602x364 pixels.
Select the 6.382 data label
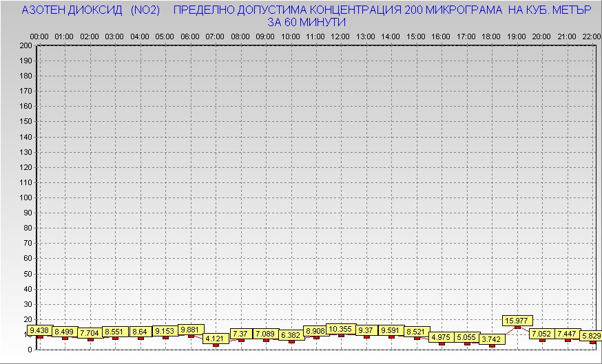click(x=291, y=335)
